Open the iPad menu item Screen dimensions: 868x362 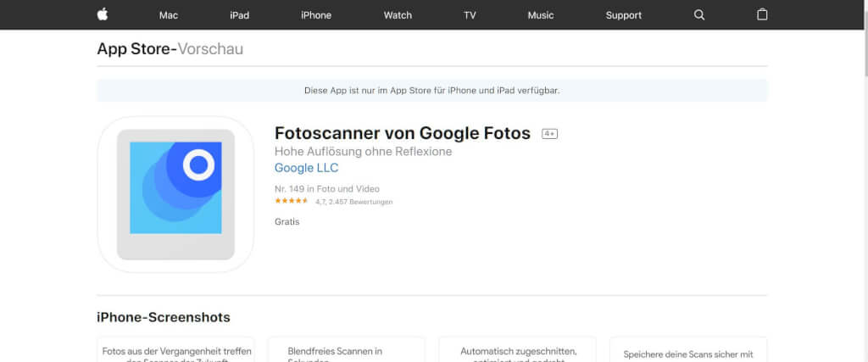point(240,15)
